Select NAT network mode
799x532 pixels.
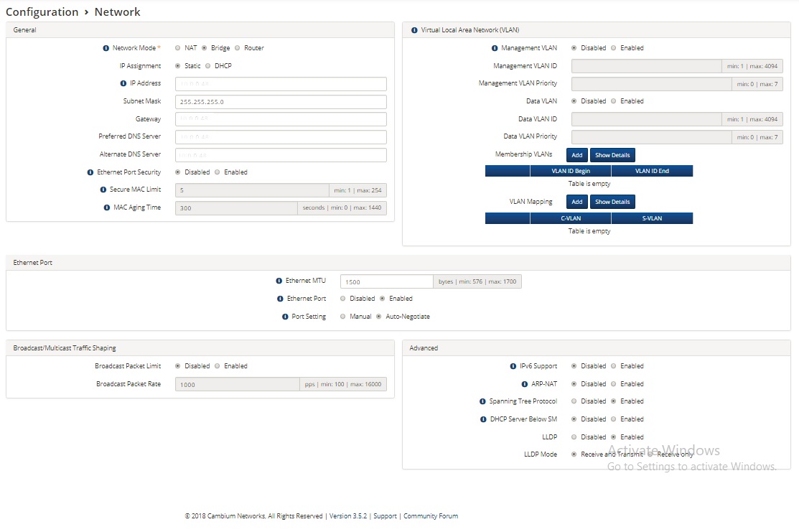(178, 48)
